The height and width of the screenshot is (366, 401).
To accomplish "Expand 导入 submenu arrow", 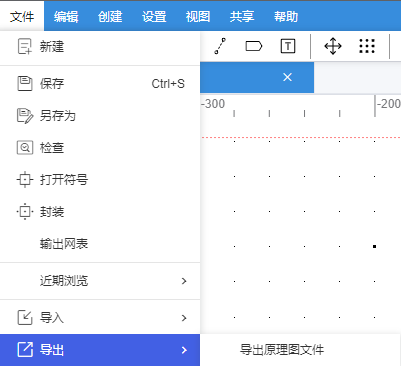I will coord(184,318).
